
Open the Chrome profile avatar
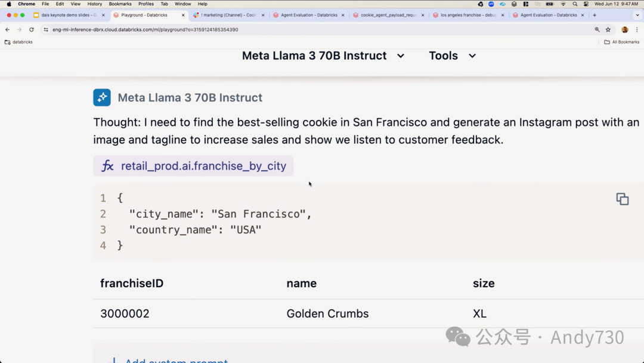(624, 29)
